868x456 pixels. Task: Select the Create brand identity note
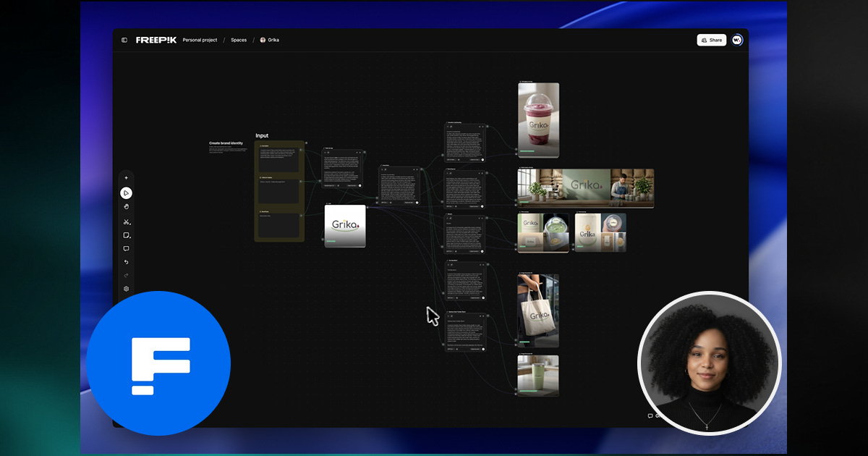(x=228, y=148)
